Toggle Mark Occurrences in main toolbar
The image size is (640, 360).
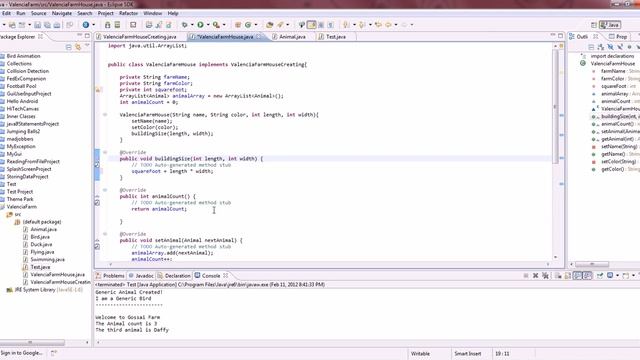pos(311,25)
